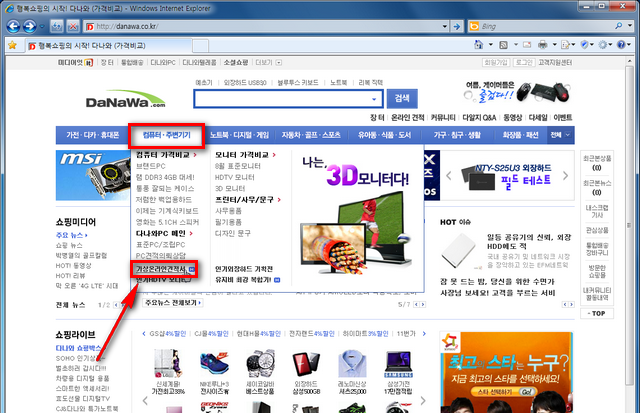Screen dimensions: 640x413
Task: Open the Home icon dropdown arrow
Action: click(491, 44)
